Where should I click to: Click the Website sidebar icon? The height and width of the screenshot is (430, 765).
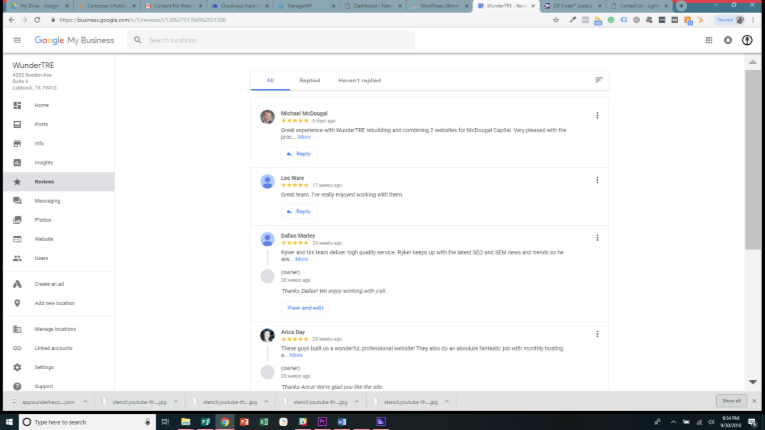pyautogui.click(x=17, y=239)
